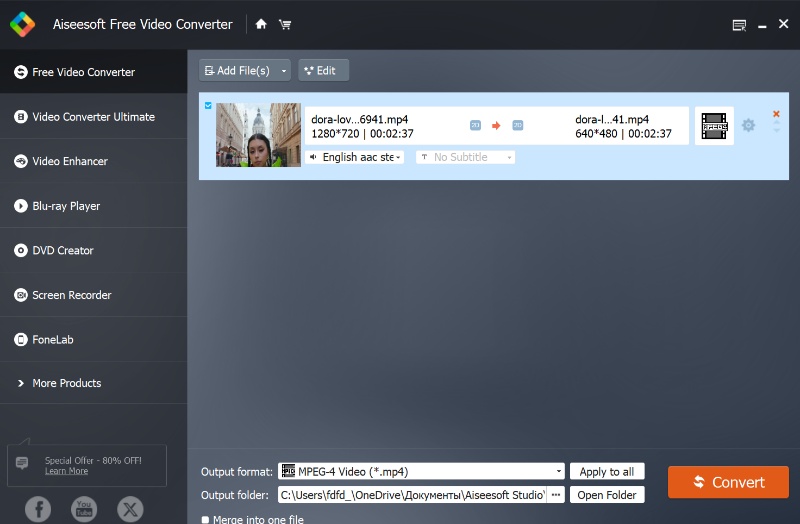
Task: Open the Add File(s) dropdown arrow
Action: tap(284, 71)
